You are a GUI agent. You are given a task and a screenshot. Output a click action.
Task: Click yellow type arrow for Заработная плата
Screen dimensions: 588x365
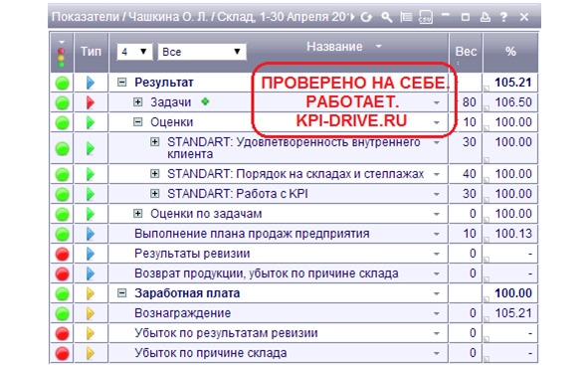90,293
